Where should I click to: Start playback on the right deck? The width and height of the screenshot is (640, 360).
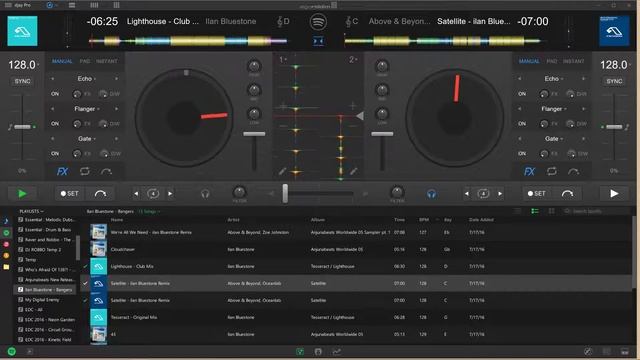tap(614, 194)
